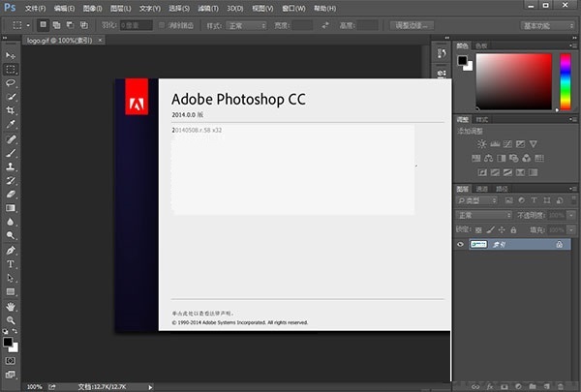Toggle the 消除锯齿 anti-alias checkbox

[162, 25]
